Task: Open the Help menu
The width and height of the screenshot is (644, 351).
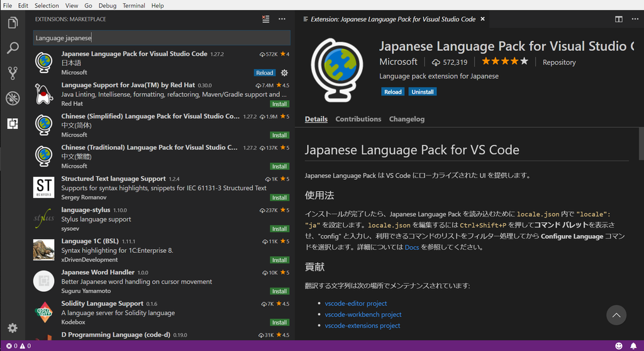Action: coord(157,5)
